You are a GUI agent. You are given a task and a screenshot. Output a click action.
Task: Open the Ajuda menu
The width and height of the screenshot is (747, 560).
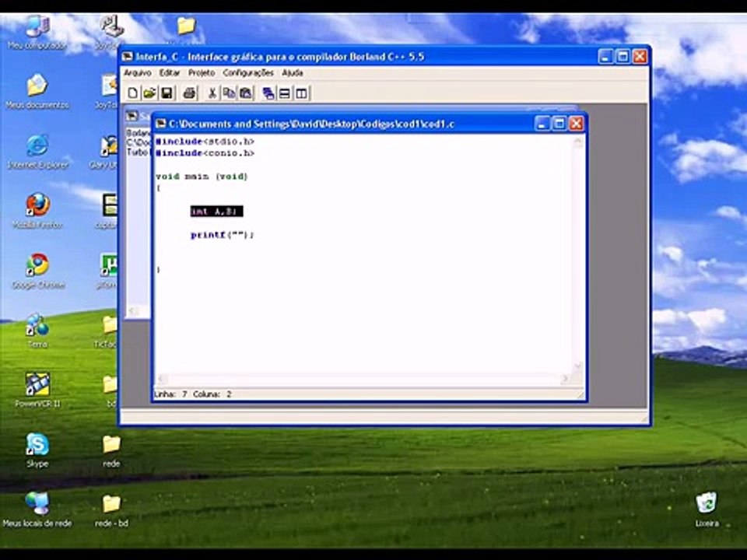293,72
